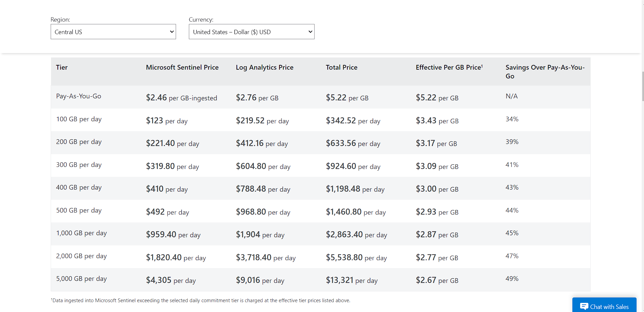This screenshot has width=644, height=312.
Task: Click the $633.56 per day total price
Action: point(353,143)
